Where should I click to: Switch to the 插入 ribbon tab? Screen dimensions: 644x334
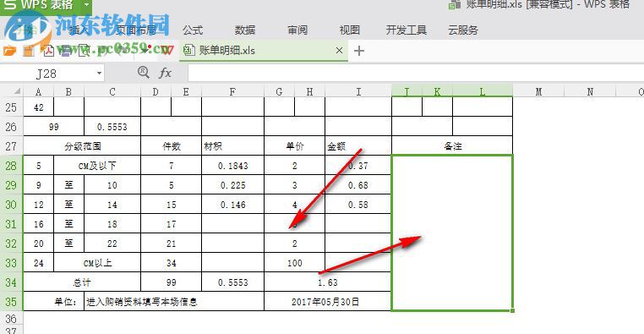(79, 30)
